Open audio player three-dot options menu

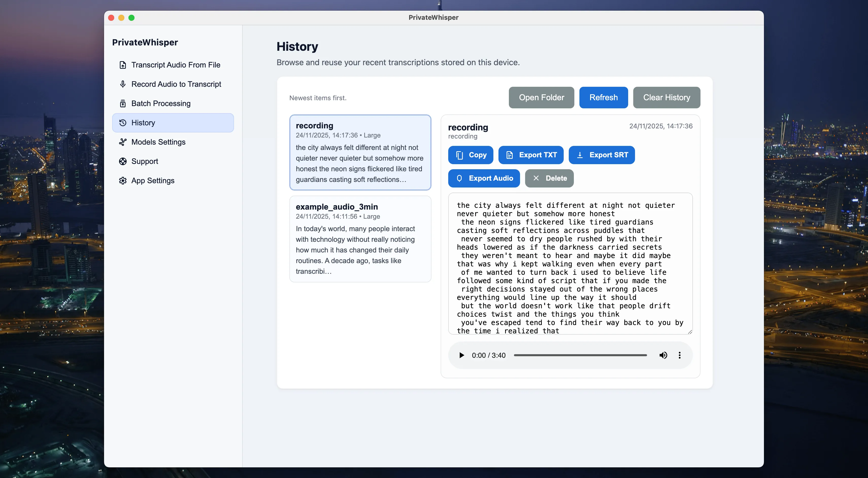coord(679,355)
